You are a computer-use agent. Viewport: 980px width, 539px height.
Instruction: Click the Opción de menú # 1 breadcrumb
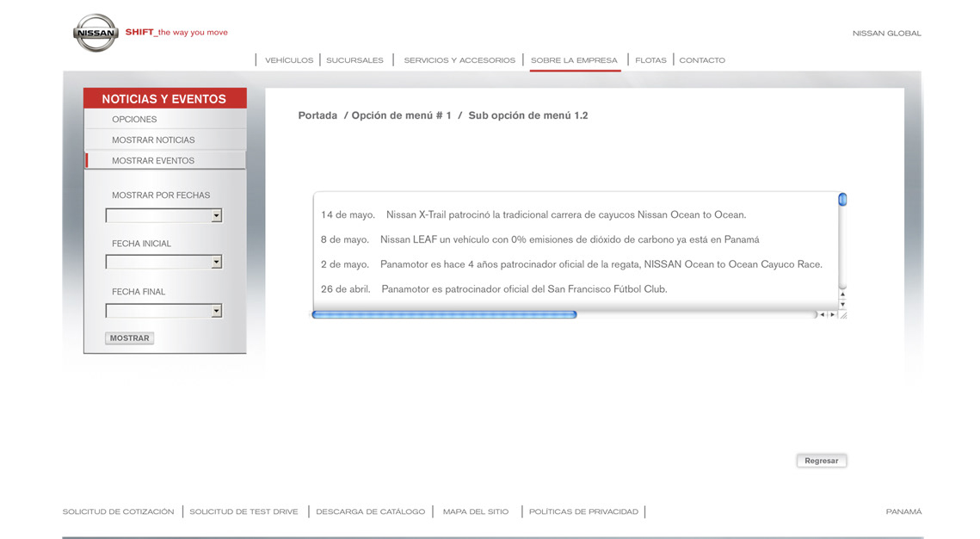401,115
